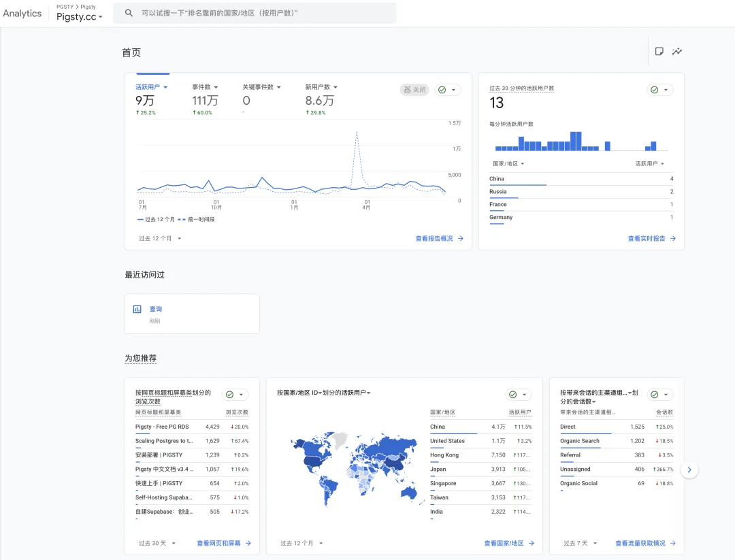Viewport: 735px width, 560px height.
Task: Click the 查询 report chart icon
Action: coord(137,310)
